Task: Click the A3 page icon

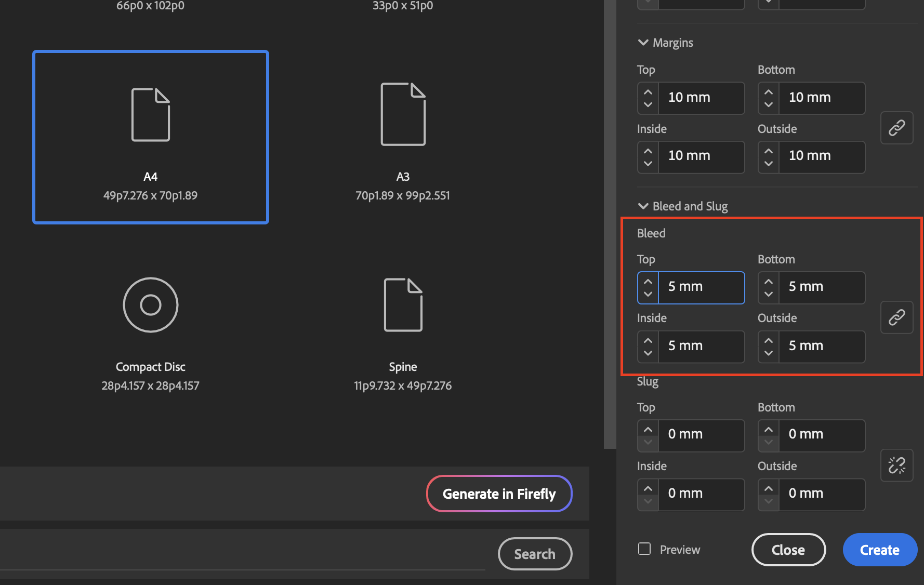Action: coord(403,114)
